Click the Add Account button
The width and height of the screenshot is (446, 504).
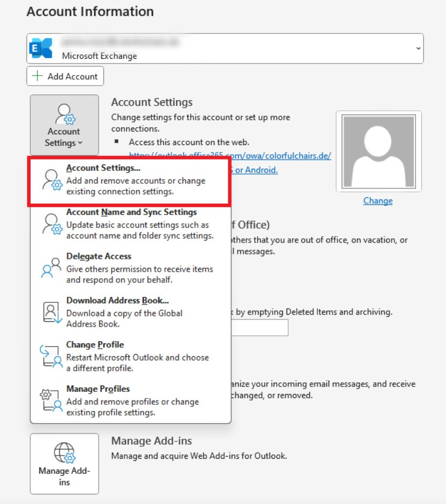pos(65,75)
